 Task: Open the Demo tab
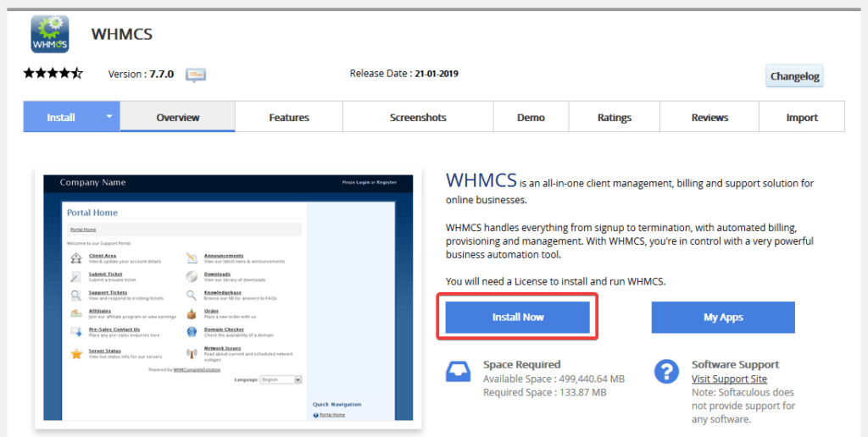531,117
